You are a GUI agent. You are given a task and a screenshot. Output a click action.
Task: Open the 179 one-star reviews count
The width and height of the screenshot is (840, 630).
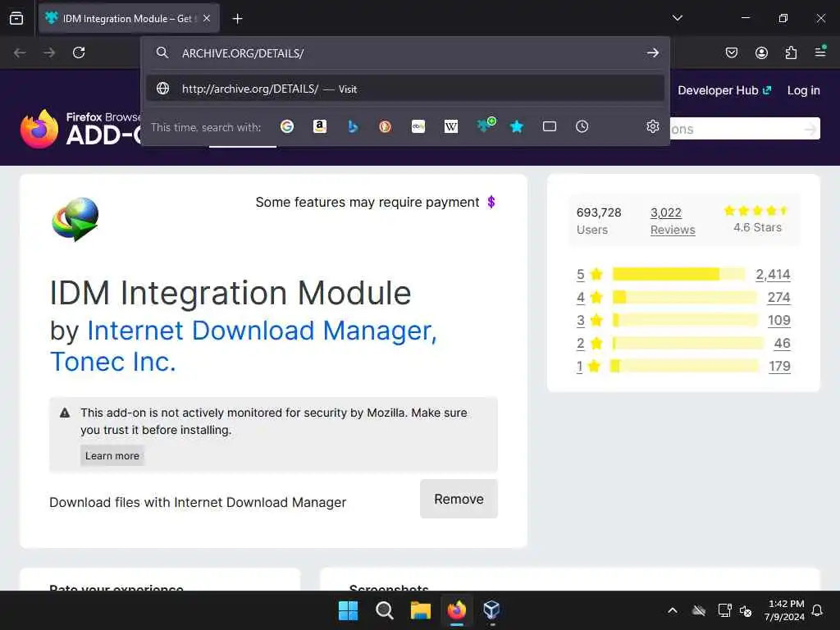[779, 367]
